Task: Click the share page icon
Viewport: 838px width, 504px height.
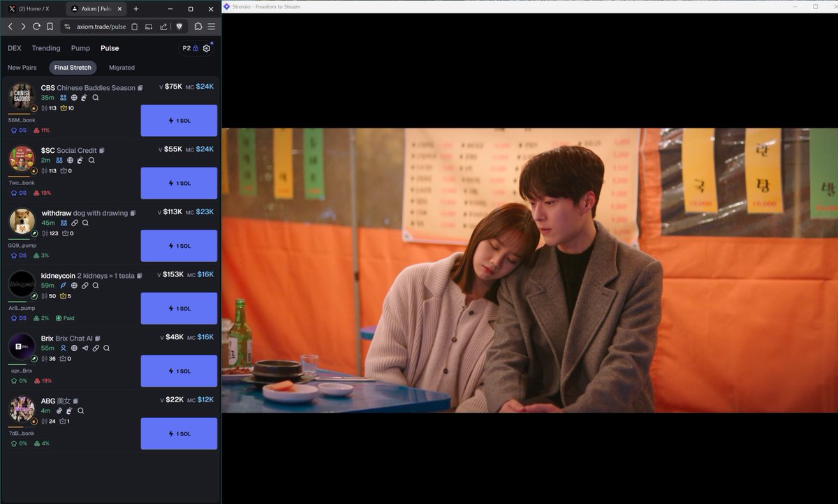Action: [163, 27]
